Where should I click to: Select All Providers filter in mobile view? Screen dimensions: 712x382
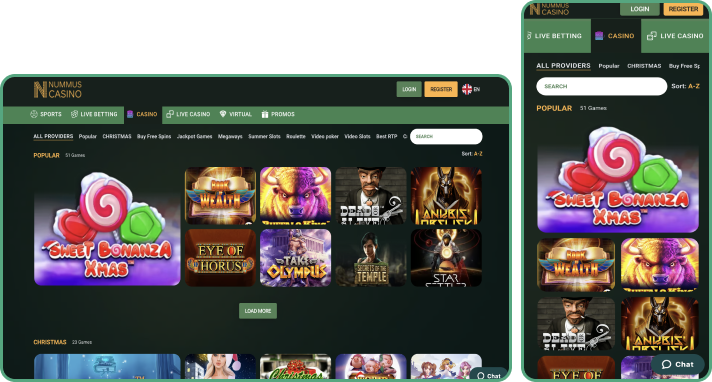coord(563,65)
